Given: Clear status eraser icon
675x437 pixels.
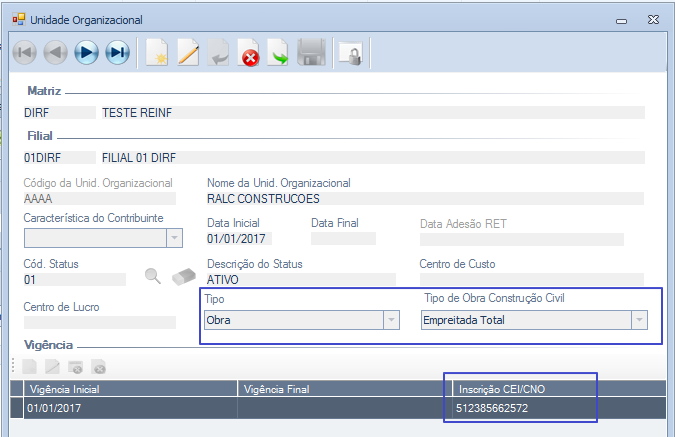Looking at the screenshot, I should 184,277.
